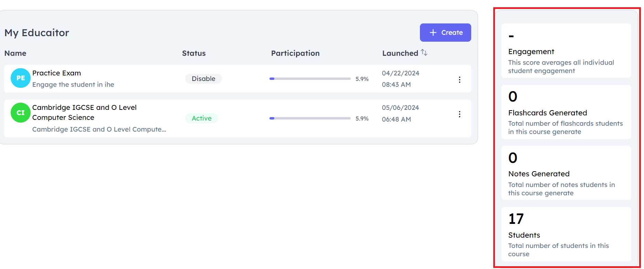Sort by Launched date arrows icon
Viewport: 644px width, 269px height.
[424, 53]
